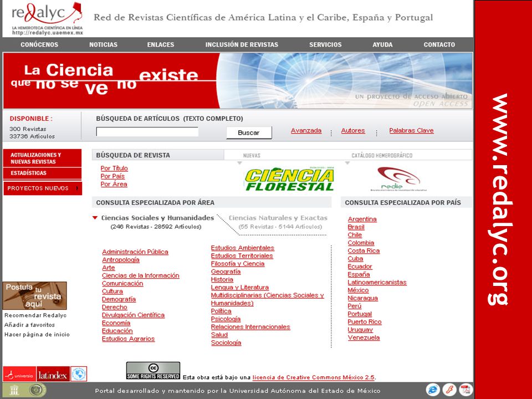Click the Proyectos Nuevos button
Viewport: 532px width, 399px height.
[43, 188]
